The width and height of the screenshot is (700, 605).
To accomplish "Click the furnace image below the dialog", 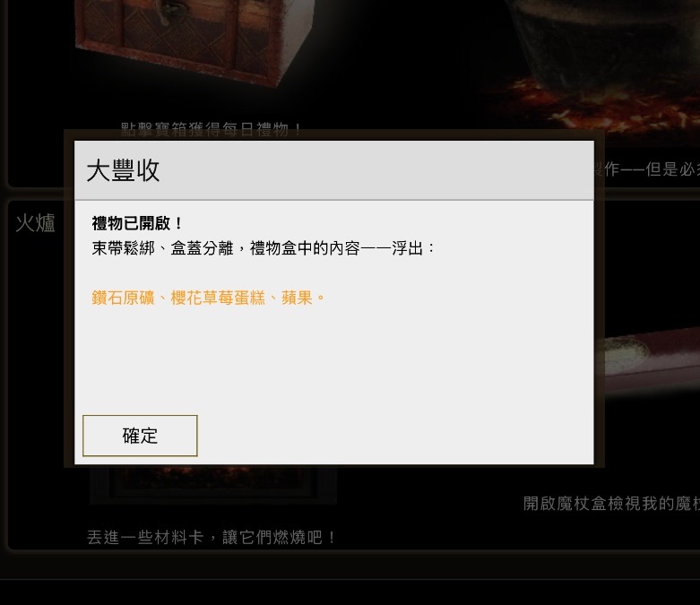I will coord(213,484).
